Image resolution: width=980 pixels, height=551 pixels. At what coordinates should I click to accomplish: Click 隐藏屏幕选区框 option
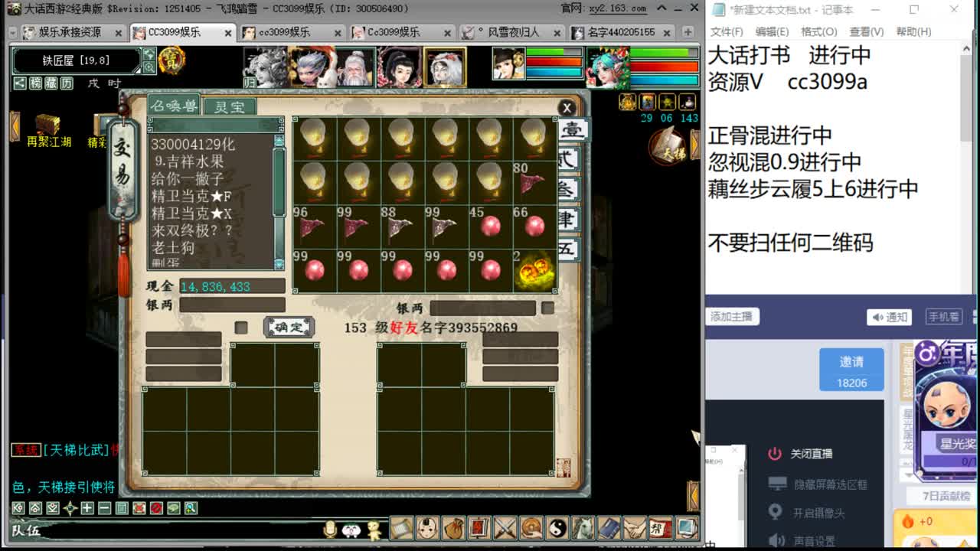click(818, 484)
